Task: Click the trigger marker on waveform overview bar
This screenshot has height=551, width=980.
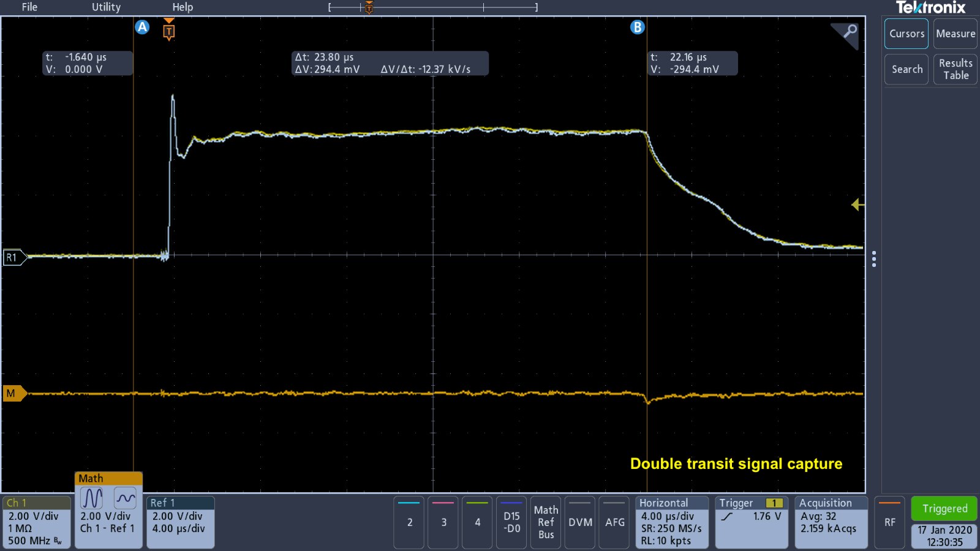Action: coord(369,7)
